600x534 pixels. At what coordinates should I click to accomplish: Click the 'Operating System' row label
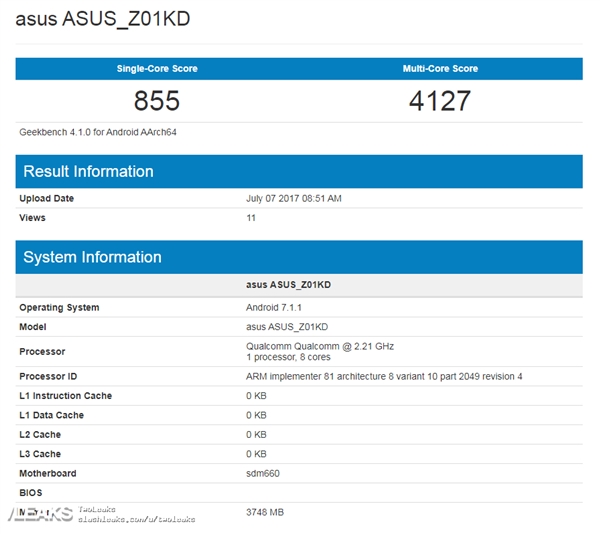tap(59, 308)
